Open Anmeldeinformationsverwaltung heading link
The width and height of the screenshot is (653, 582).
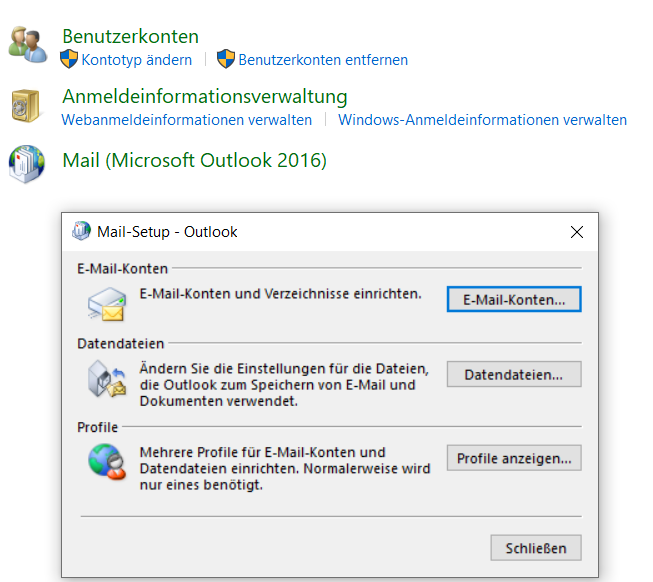click(204, 97)
